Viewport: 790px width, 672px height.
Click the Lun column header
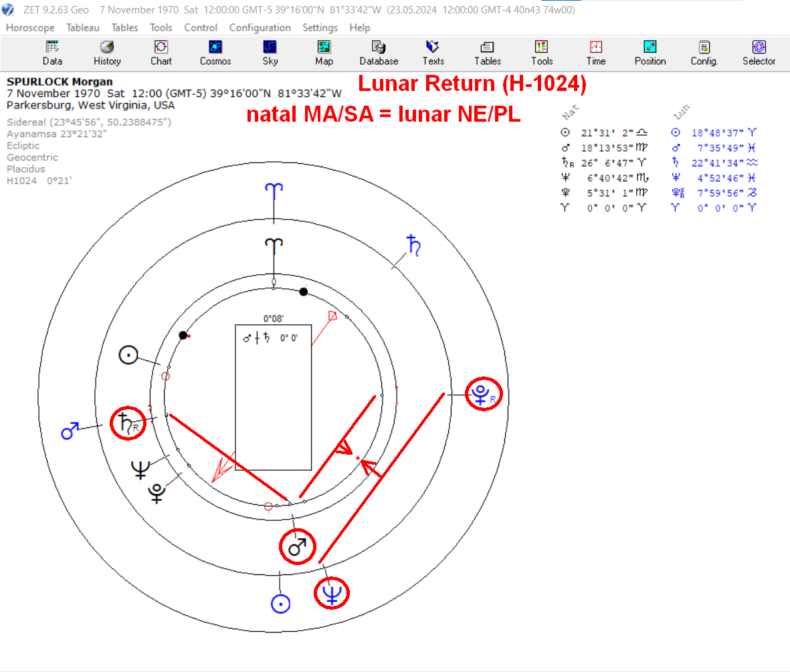(682, 112)
